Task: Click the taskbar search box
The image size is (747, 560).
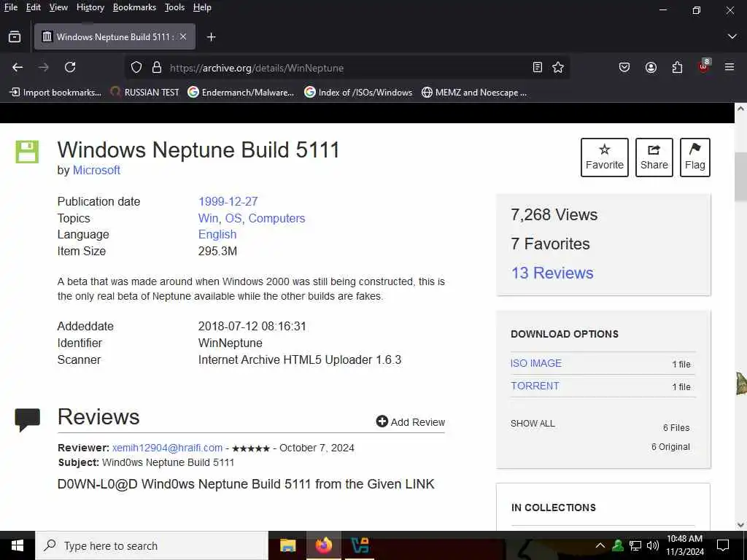Action: [152, 545]
